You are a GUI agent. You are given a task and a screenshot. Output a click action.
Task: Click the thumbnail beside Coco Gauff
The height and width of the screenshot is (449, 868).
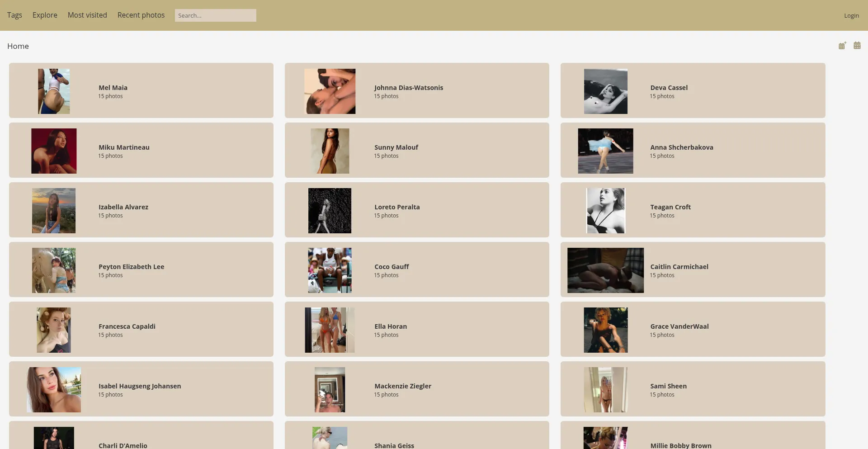pyautogui.click(x=330, y=270)
